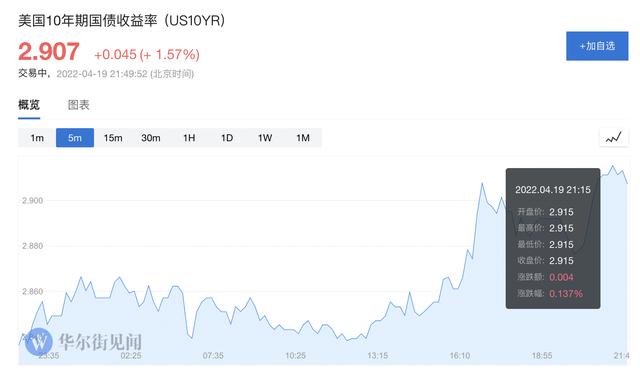This screenshot has height=373, width=640.
Task: Click the 2022.04.19 21:15 tooltip box
Action: 553,238
